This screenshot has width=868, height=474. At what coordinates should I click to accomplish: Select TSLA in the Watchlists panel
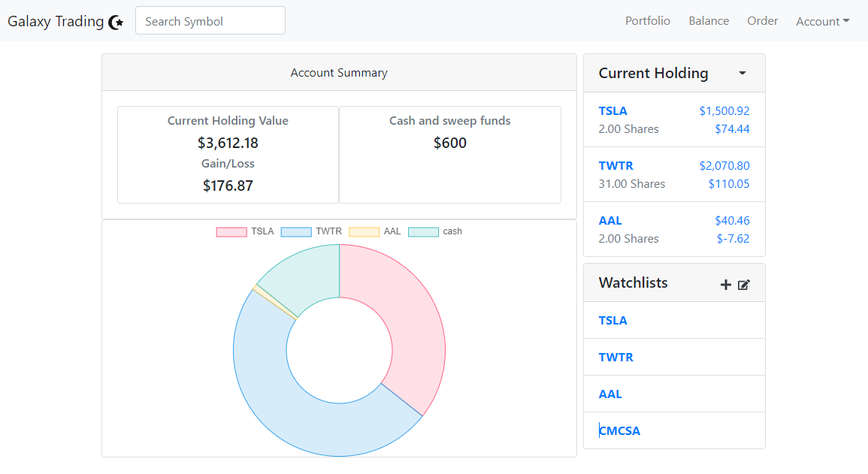613,320
